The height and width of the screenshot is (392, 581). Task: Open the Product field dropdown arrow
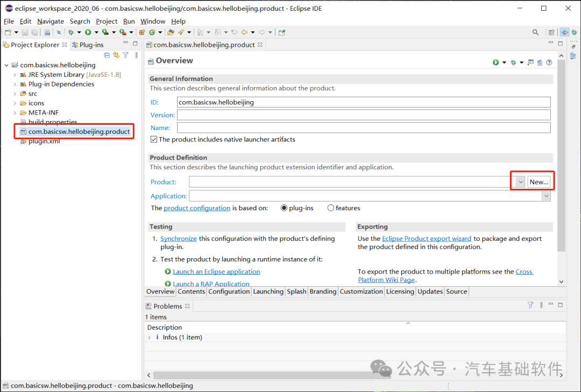[x=519, y=181]
